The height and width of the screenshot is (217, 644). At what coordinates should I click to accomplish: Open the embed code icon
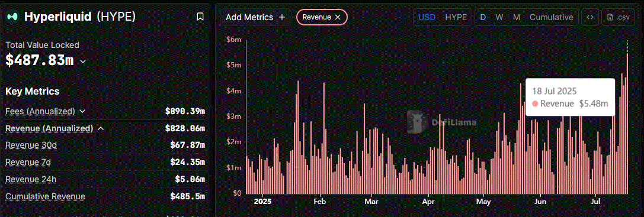click(590, 17)
